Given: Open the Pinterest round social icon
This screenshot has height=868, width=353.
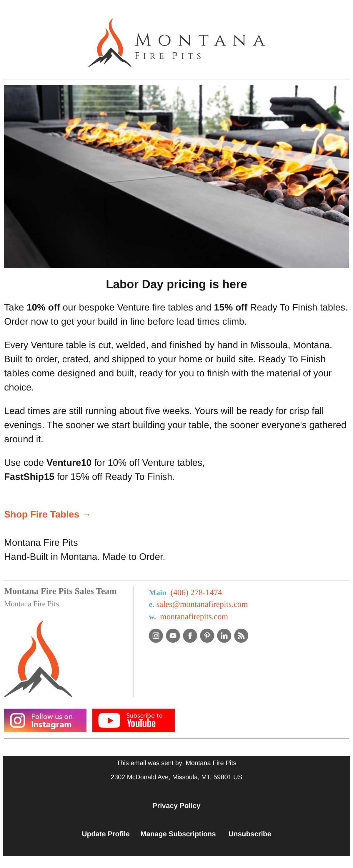Looking at the screenshot, I should (207, 635).
